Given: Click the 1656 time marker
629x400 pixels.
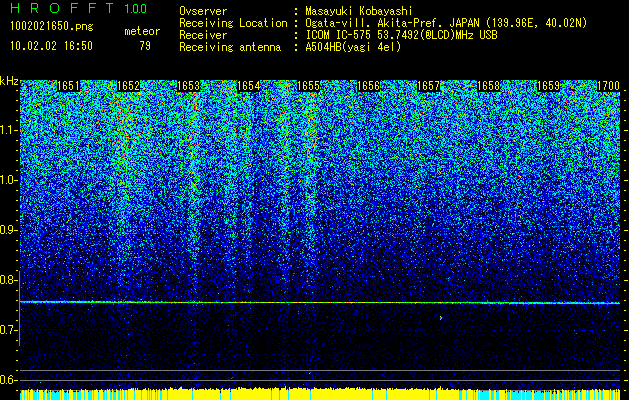Looking at the screenshot, I should point(369,86).
